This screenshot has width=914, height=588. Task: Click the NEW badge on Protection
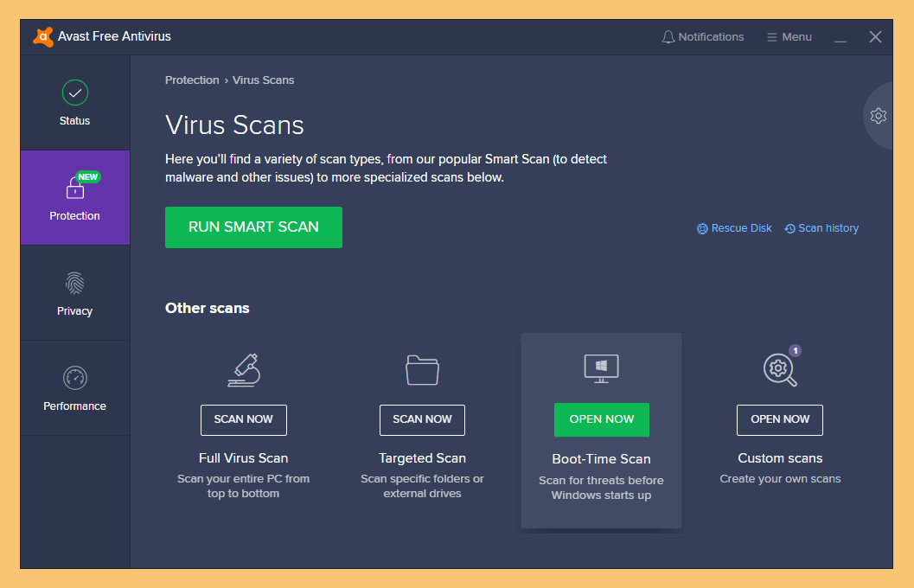coord(88,176)
